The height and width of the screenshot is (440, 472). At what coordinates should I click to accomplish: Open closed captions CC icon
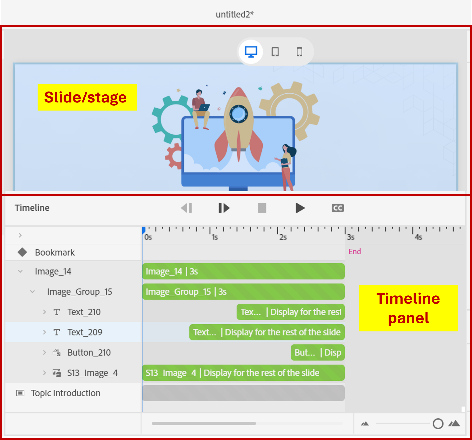[338, 208]
